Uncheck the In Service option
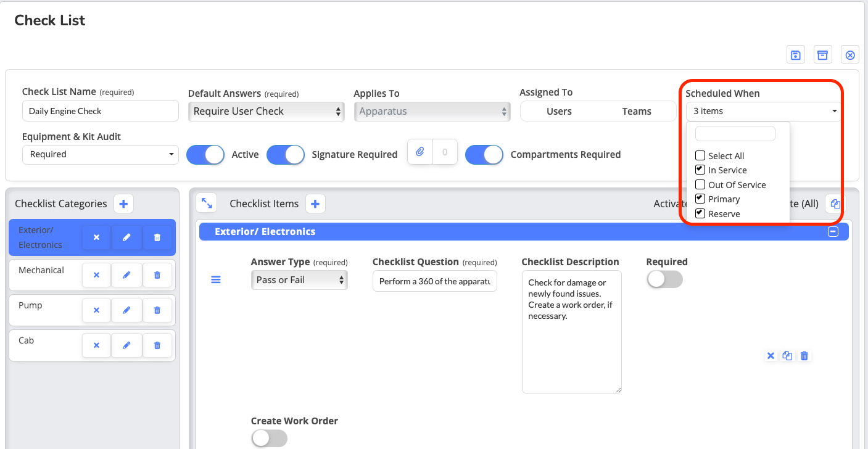868x449 pixels. pos(700,170)
